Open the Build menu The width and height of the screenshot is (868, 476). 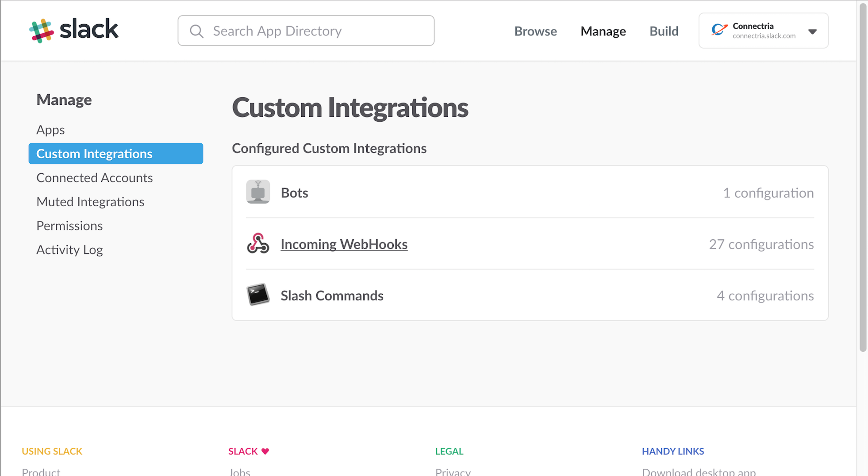click(664, 31)
